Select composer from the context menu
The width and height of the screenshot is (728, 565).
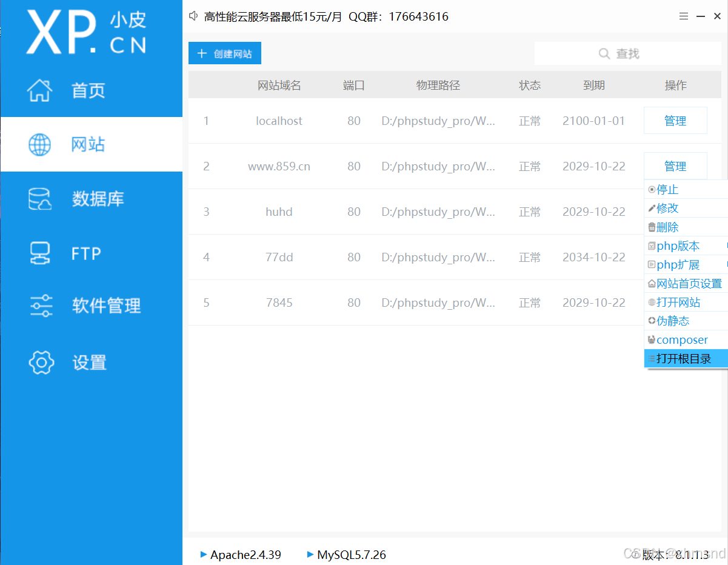tap(678, 339)
